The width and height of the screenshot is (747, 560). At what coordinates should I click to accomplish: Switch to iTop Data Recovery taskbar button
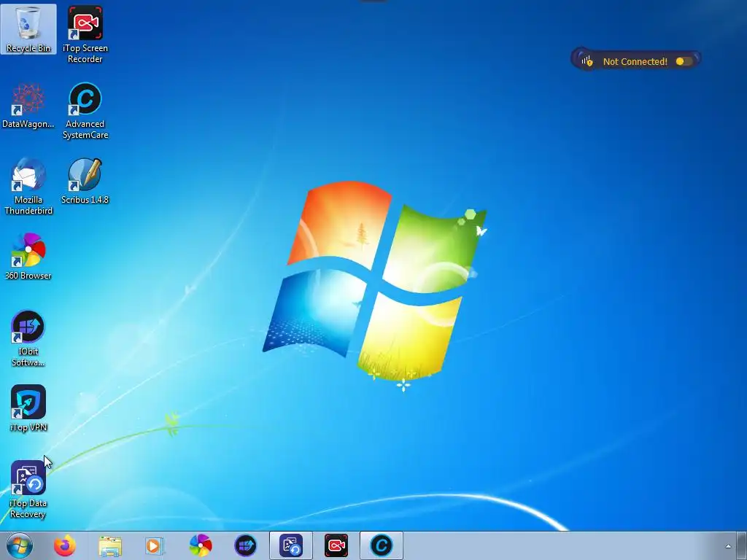(290, 545)
